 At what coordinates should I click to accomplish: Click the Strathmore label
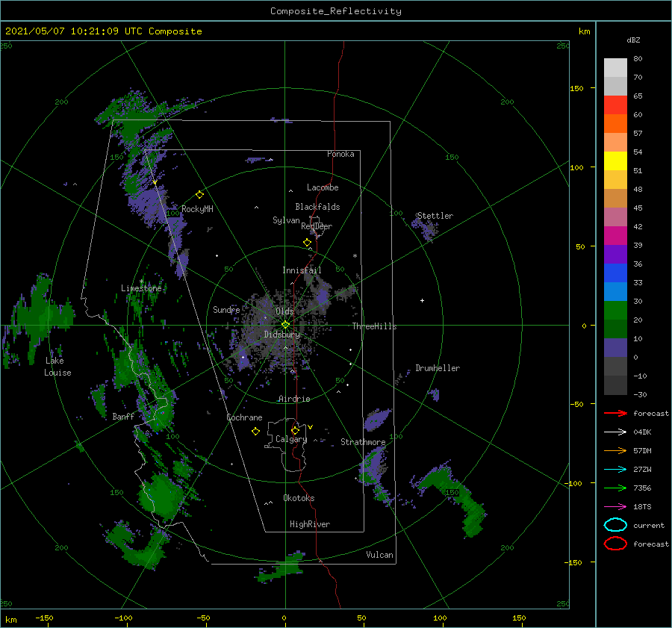click(x=363, y=442)
